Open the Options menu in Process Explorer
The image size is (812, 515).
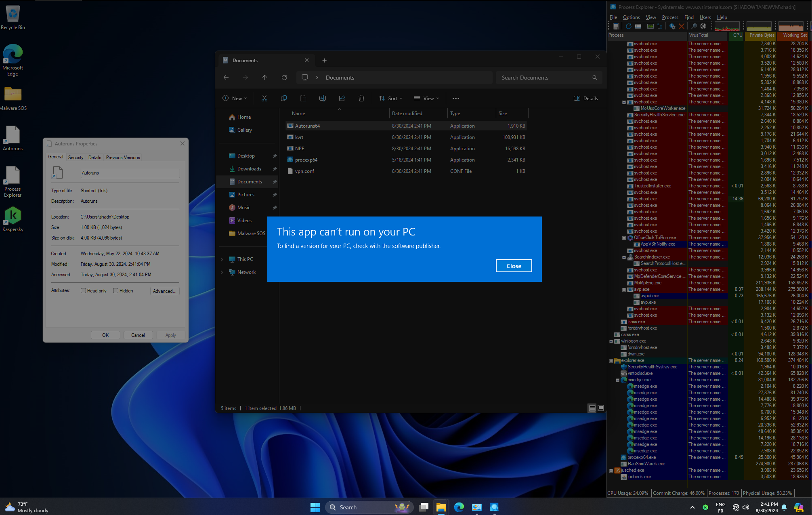631,17
